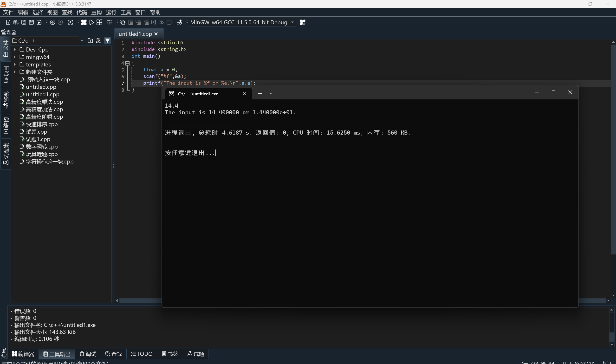Toggle the file filter funnel button
This screenshot has height=364, width=616.
[x=107, y=40]
